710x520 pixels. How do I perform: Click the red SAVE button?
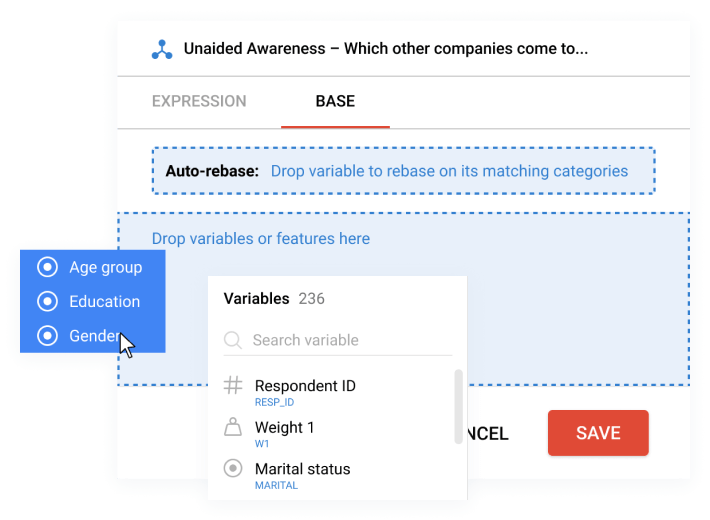(598, 433)
